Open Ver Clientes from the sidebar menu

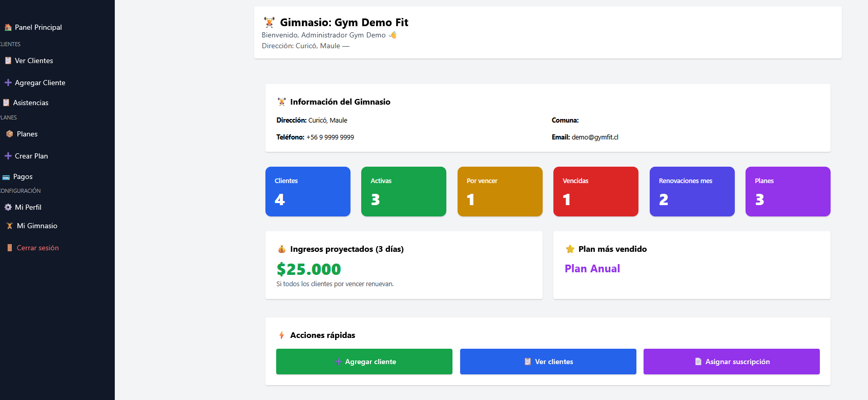pyautogui.click(x=34, y=61)
